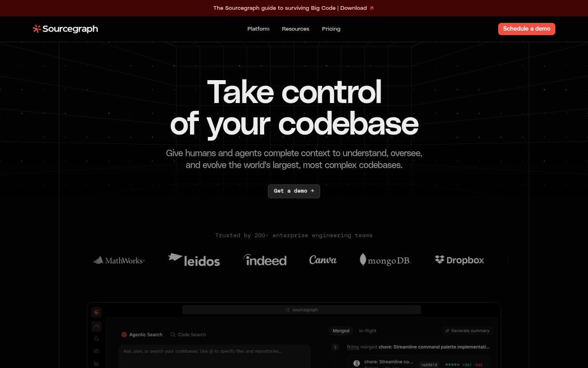Image resolution: width=588 pixels, height=368 pixels.
Task: Click the merge commit icon beside fkling
Action: click(x=335, y=347)
